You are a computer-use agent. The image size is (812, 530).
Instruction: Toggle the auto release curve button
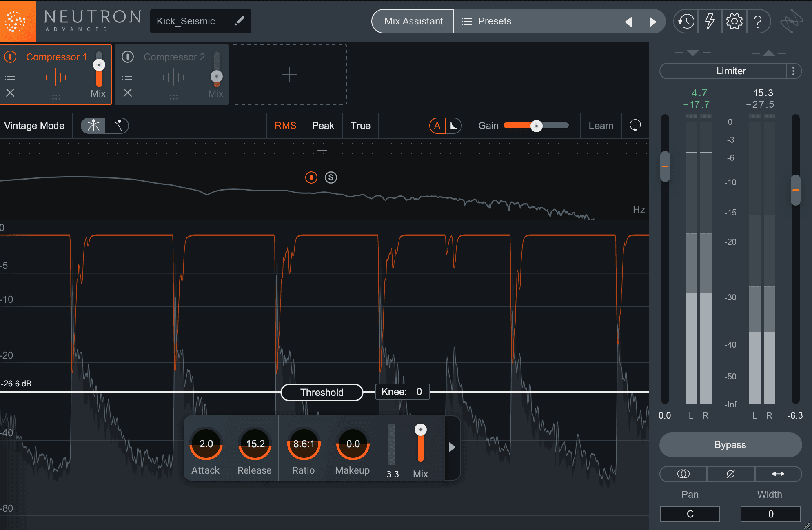click(x=453, y=125)
